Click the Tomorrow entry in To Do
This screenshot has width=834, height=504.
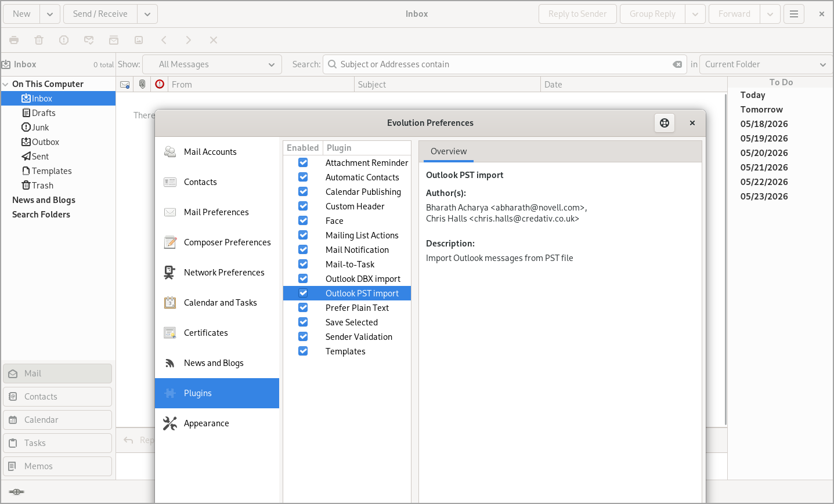pyautogui.click(x=761, y=110)
